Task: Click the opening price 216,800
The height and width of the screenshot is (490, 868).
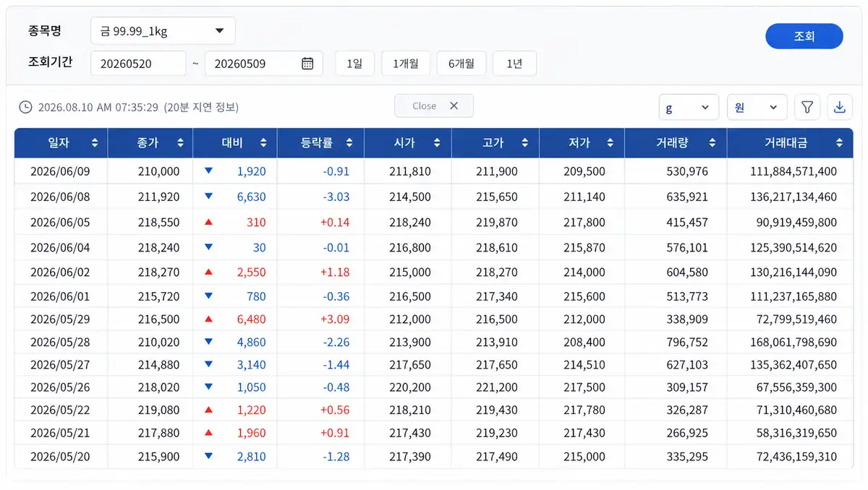Action: [x=409, y=247]
